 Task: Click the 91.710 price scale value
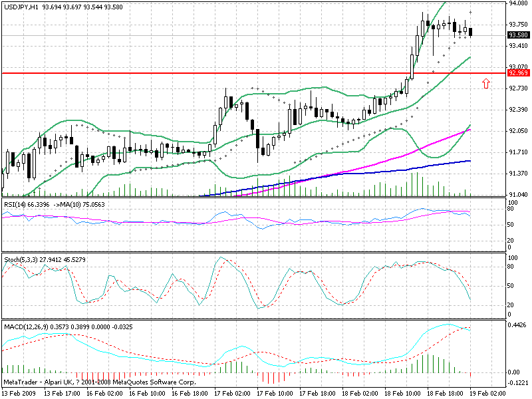point(519,152)
